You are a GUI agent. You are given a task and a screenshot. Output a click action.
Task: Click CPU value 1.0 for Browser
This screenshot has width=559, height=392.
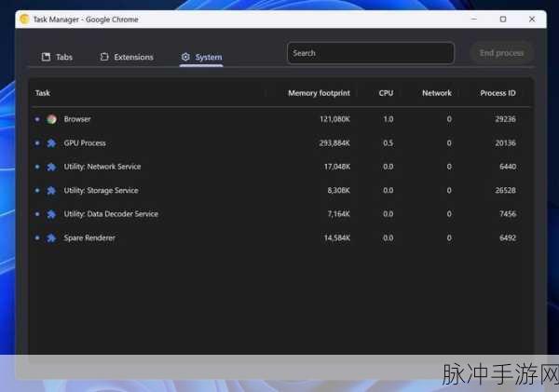click(389, 119)
